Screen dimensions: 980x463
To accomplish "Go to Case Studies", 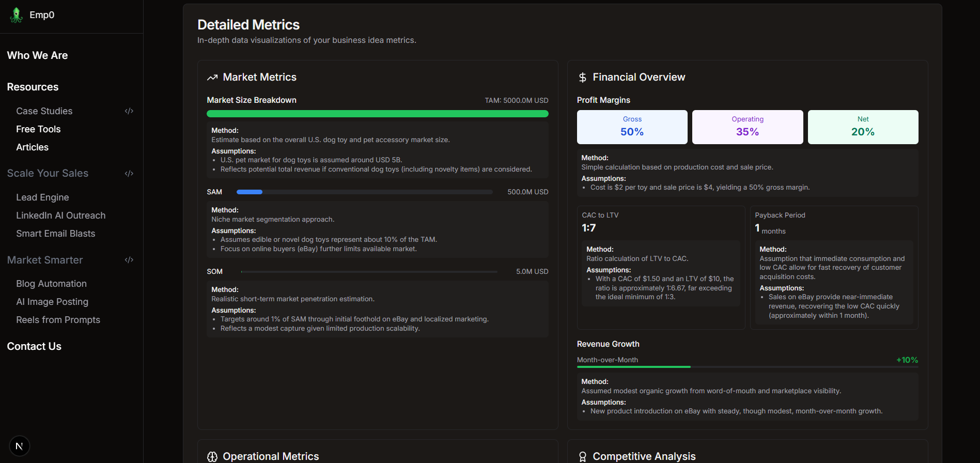I will pos(44,111).
